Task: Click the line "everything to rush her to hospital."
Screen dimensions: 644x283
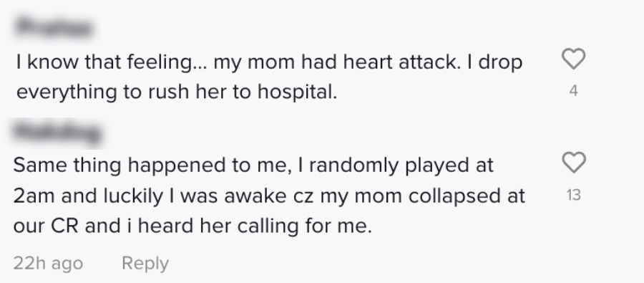Action: click(x=177, y=92)
